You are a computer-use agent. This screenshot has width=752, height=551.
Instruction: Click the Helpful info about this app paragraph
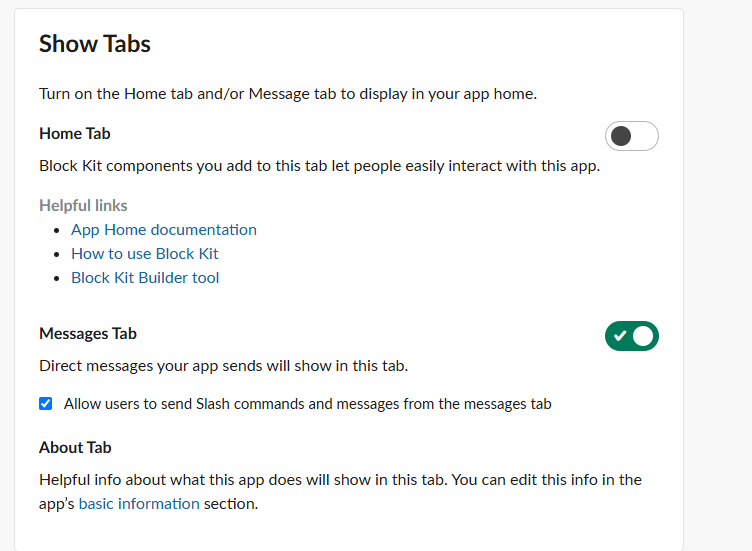340,480
